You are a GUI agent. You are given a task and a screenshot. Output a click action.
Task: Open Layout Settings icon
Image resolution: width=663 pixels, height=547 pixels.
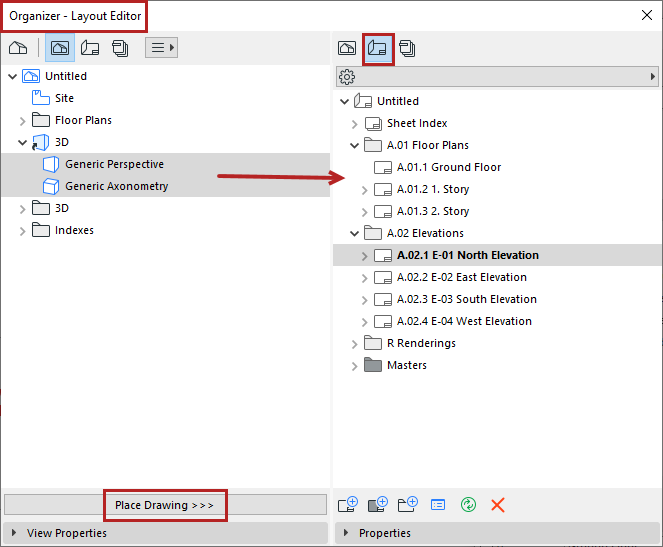[438, 505]
